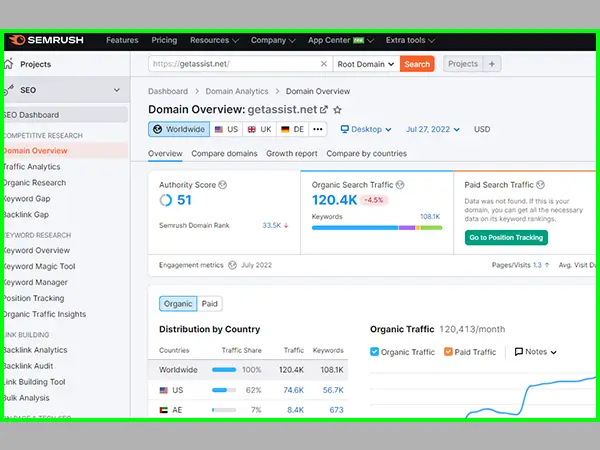Screen dimensions: 600x450
Task: Switch to Compare domains tab
Action: click(x=224, y=153)
